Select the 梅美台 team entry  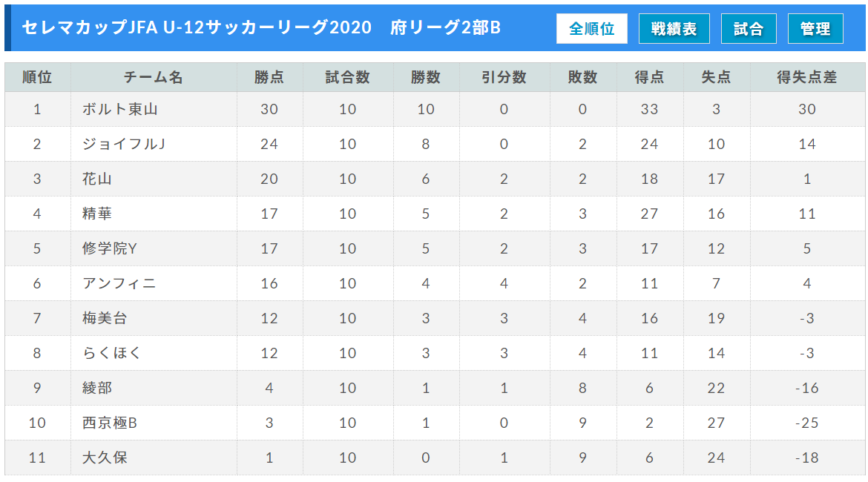[105, 319]
